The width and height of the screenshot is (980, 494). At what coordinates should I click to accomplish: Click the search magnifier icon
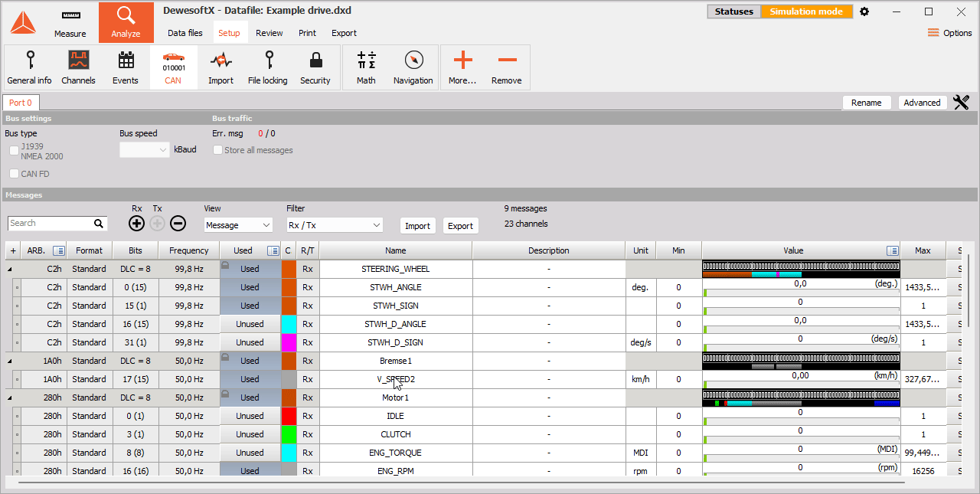click(x=99, y=224)
